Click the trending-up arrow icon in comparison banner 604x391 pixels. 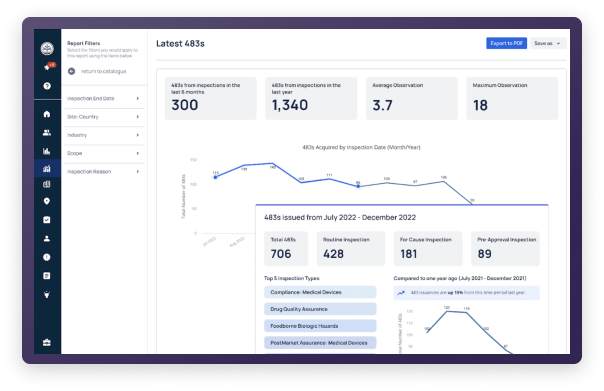[x=401, y=293]
